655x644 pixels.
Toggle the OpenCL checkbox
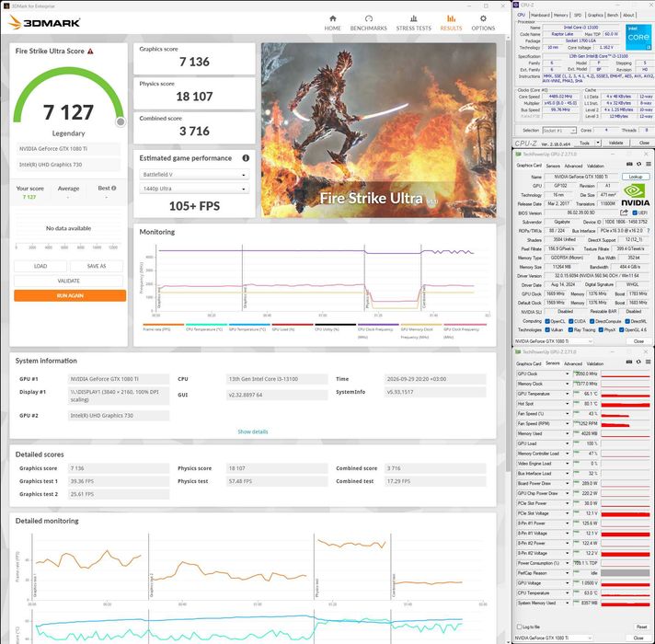coord(547,321)
